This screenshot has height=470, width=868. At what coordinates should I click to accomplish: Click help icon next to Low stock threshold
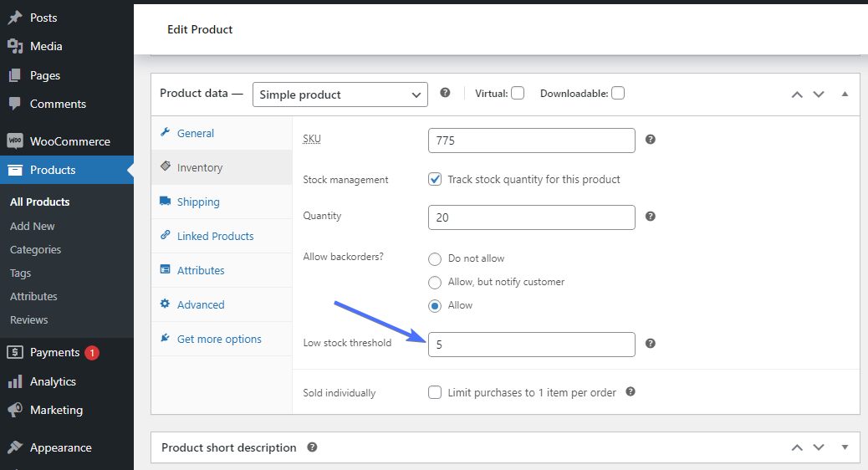coord(650,344)
